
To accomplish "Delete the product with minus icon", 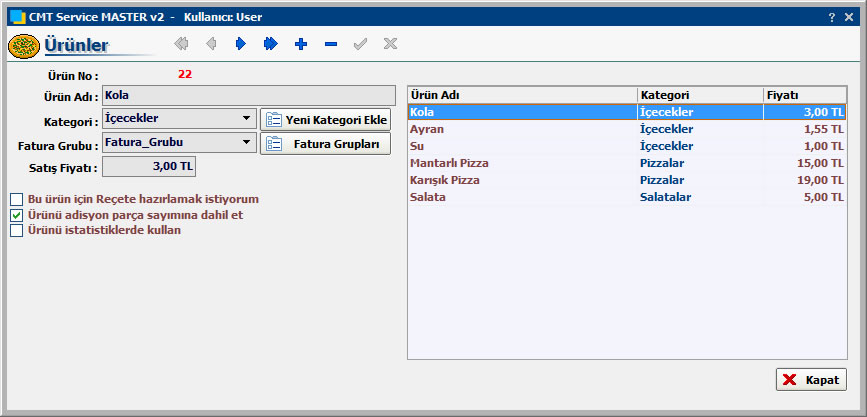I will (331, 44).
